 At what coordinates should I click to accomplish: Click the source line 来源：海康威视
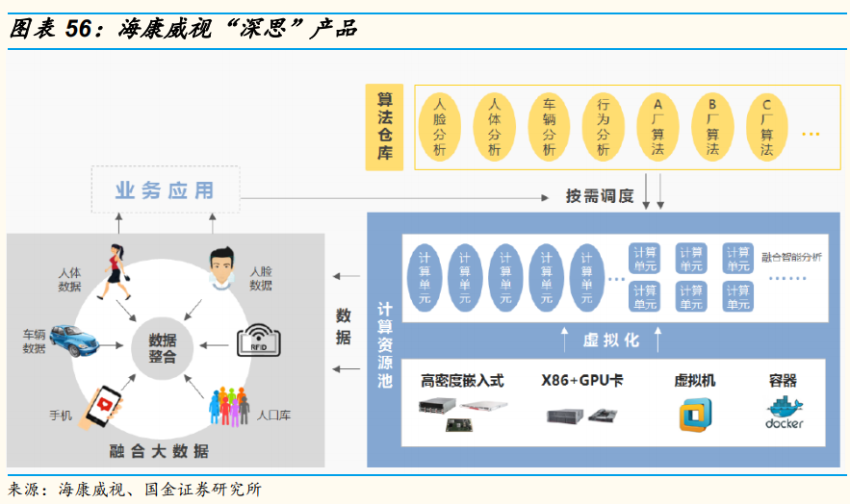point(135,490)
